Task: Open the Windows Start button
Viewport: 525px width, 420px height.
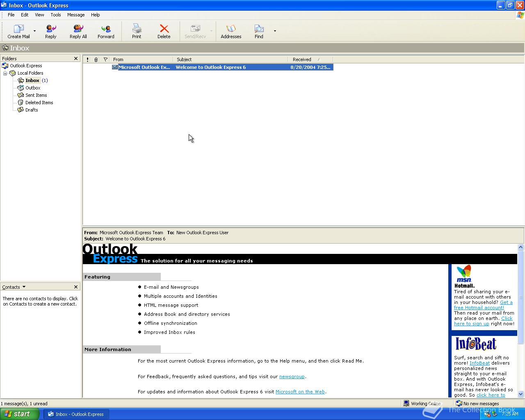Action: click(x=19, y=414)
